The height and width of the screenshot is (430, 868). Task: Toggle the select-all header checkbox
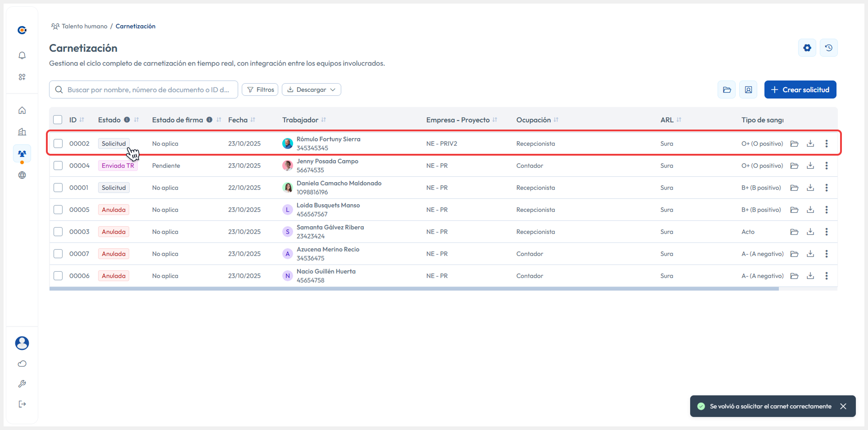pos(58,120)
